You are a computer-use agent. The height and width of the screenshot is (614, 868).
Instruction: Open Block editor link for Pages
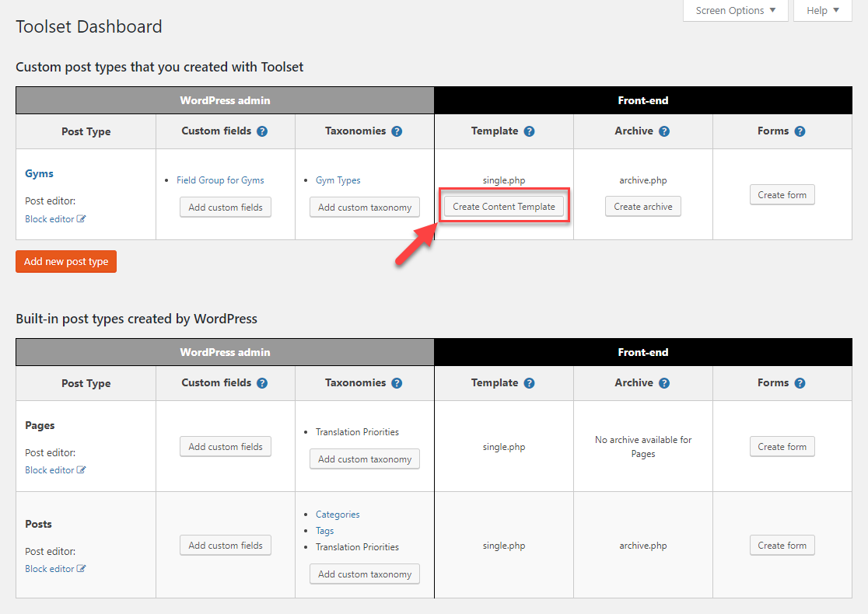tap(49, 470)
